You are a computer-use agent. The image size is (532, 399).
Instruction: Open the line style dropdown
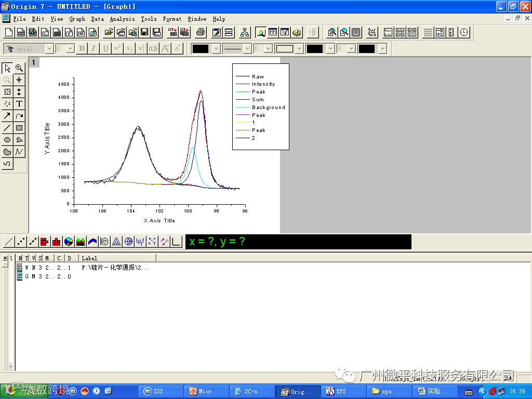point(247,49)
